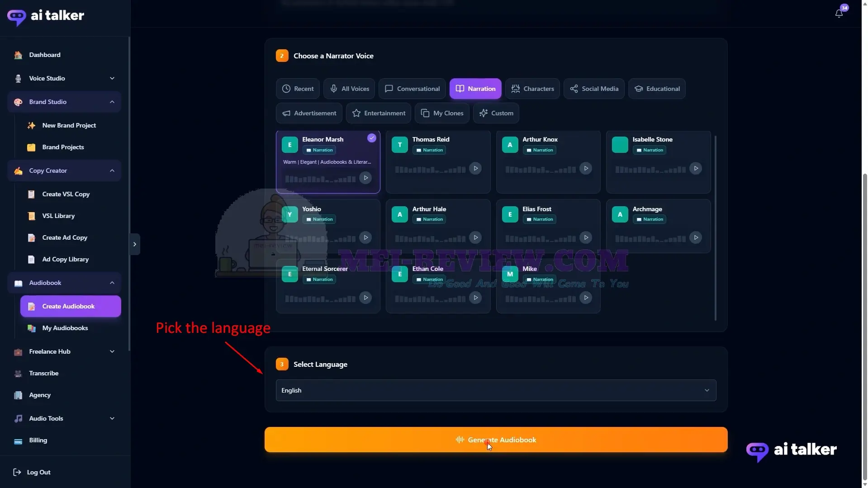Pick the Archmage narrator voice
868x488 pixels.
point(658,226)
